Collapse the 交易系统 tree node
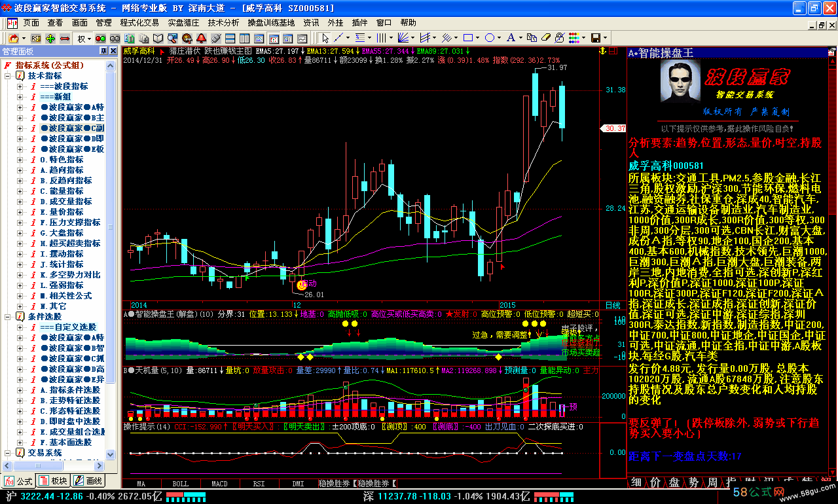The image size is (838, 504). 7,453
